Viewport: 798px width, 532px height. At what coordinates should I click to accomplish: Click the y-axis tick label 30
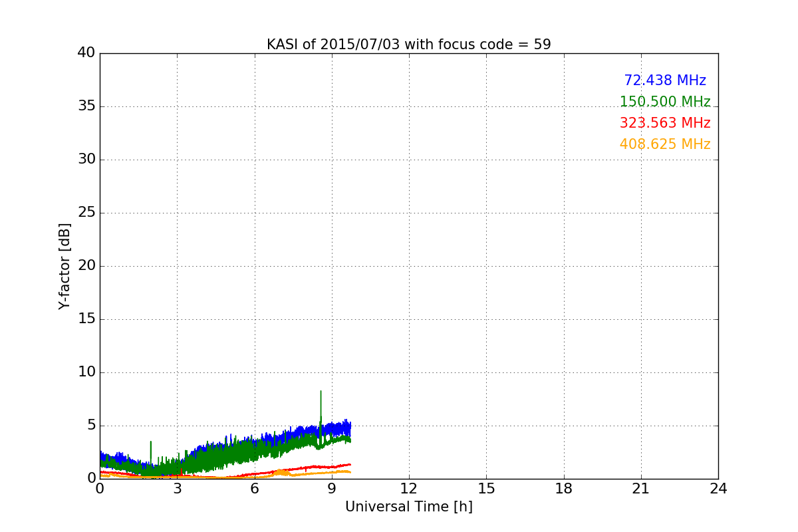[x=86, y=160]
